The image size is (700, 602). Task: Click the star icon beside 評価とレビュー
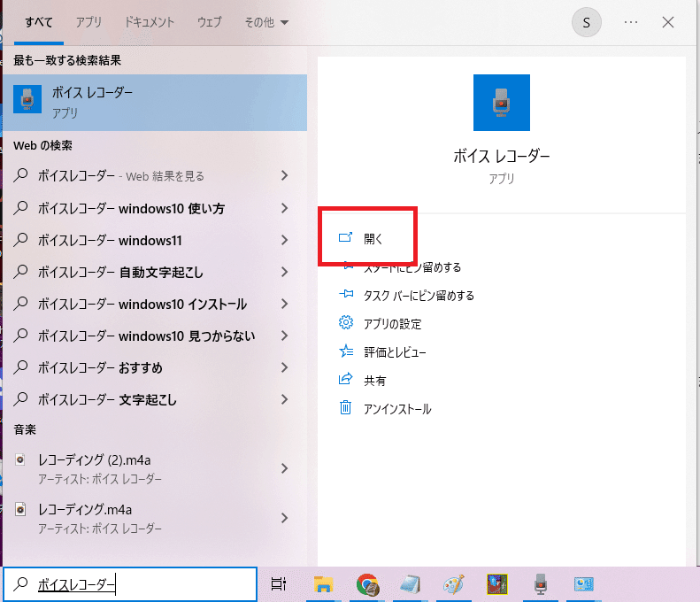pyautogui.click(x=345, y=351)
